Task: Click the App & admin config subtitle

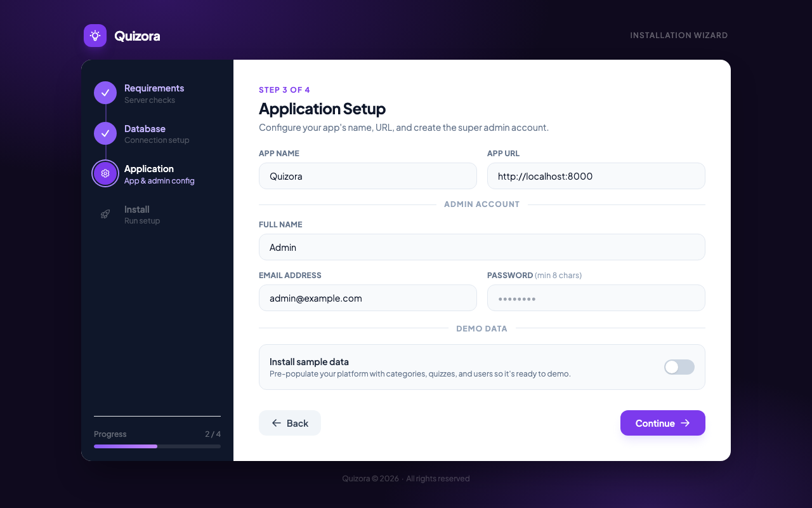Action: tap(159, 181)
